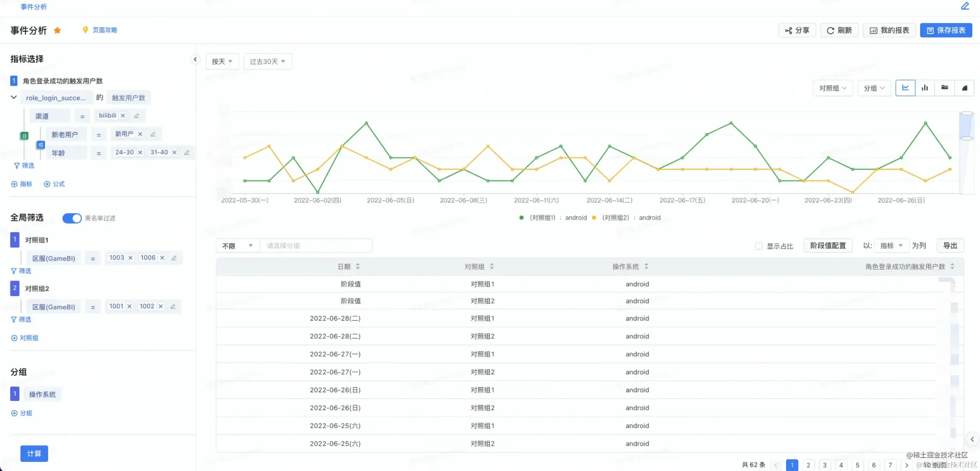The height and width of the screenshot is (471, 980).
Task: Toggle the 且 logic operator badge
Action: tap(24, 136)
